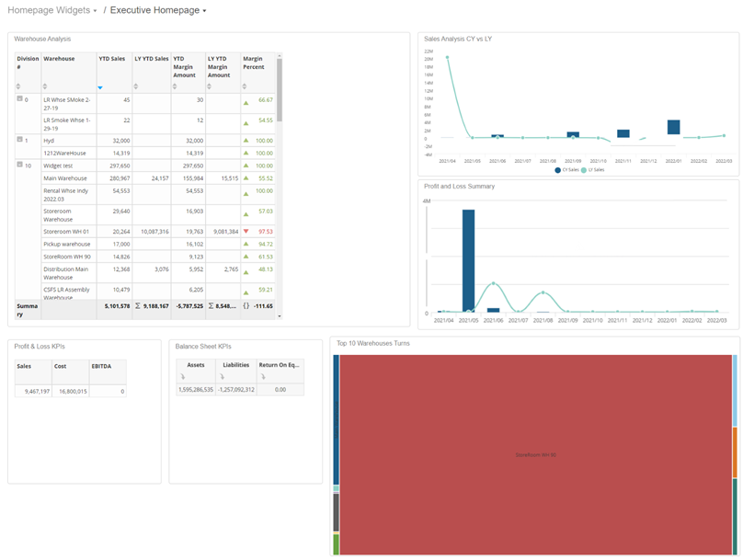
Task: Select the red StoreRoom WH 90 treemap block
Action: pos(535,454)
